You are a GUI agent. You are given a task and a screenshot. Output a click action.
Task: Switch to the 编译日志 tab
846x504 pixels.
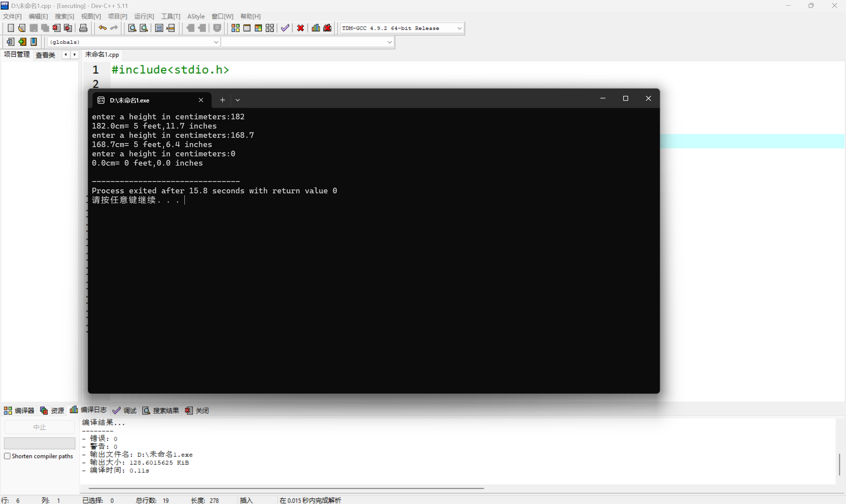[x=88, y=410]
